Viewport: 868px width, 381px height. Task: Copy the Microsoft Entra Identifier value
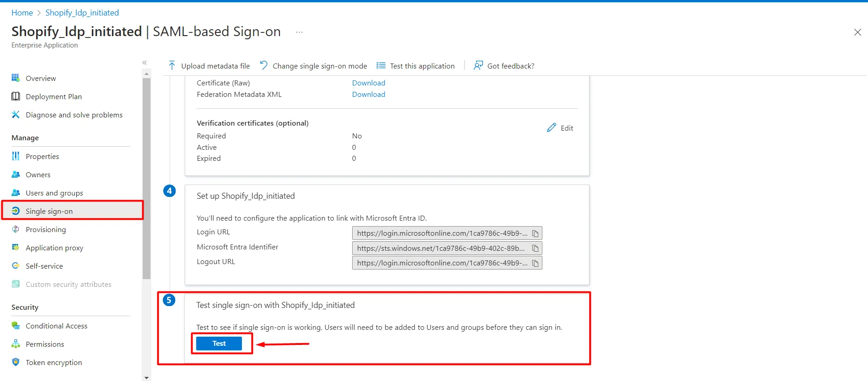(x=535, y=249)
